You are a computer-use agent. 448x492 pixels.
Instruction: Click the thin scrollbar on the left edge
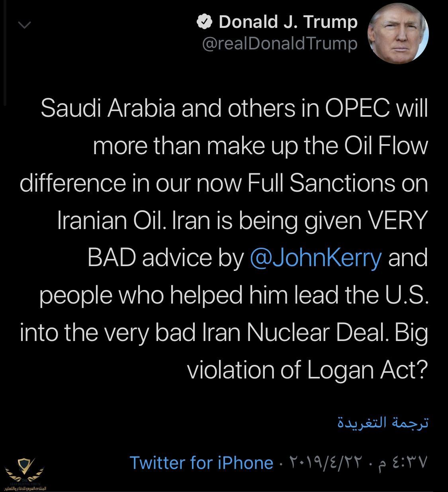pos(4,52)
